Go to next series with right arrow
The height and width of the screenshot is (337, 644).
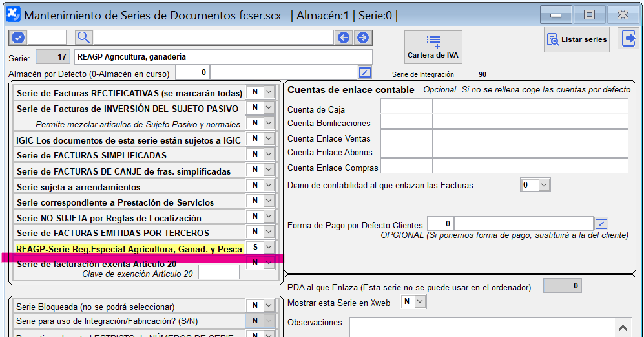tap(363, 38)
